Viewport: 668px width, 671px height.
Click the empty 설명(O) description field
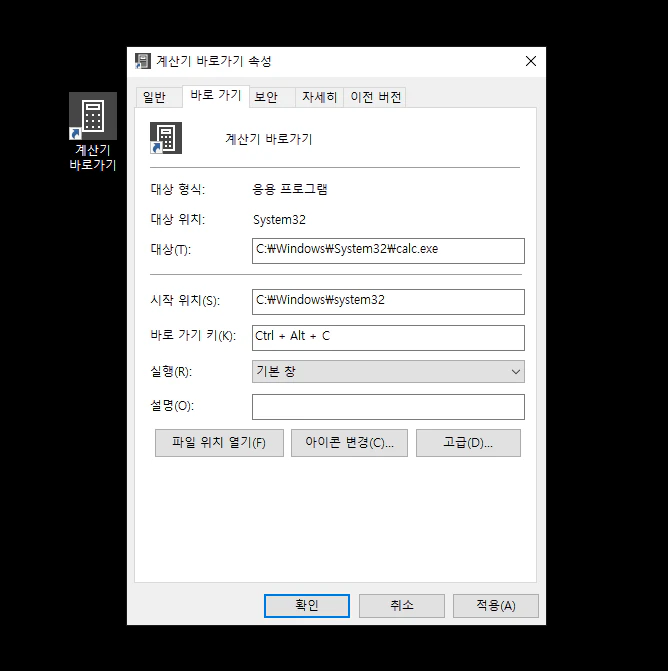(x=388, y=407)
